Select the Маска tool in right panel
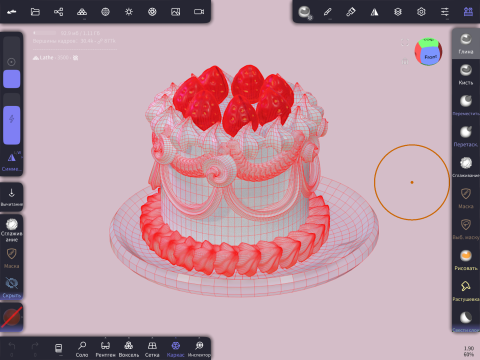Viewport: 480px width, 360px height. pyautogui.click(x=466, y=198)
